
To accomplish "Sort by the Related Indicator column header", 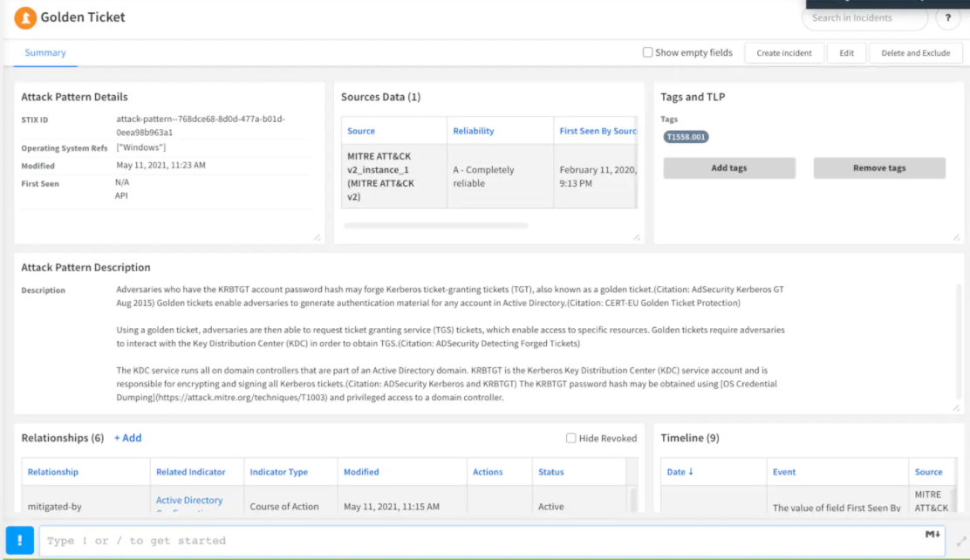I will click(x=190, y=472).
